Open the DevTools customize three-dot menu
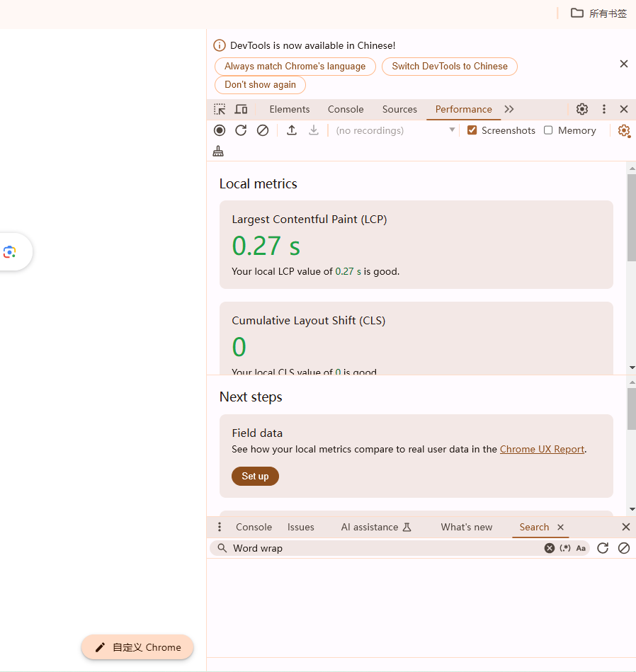 click(604, 109)
